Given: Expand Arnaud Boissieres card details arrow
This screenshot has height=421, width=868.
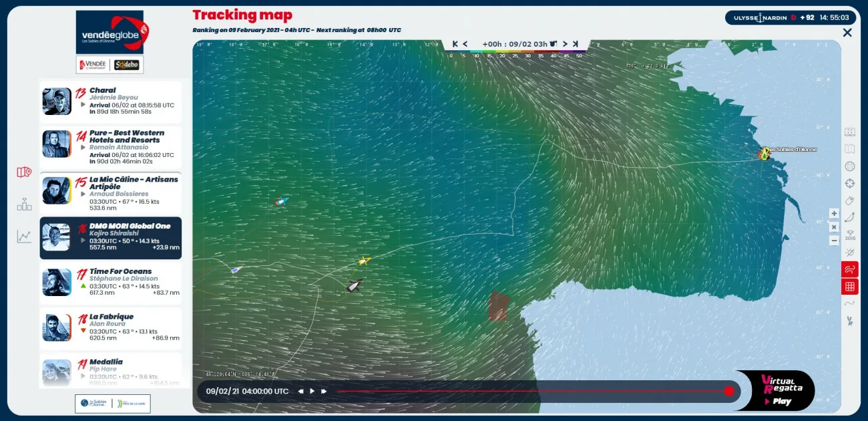Looking at the screenshot, I should 83,194.
